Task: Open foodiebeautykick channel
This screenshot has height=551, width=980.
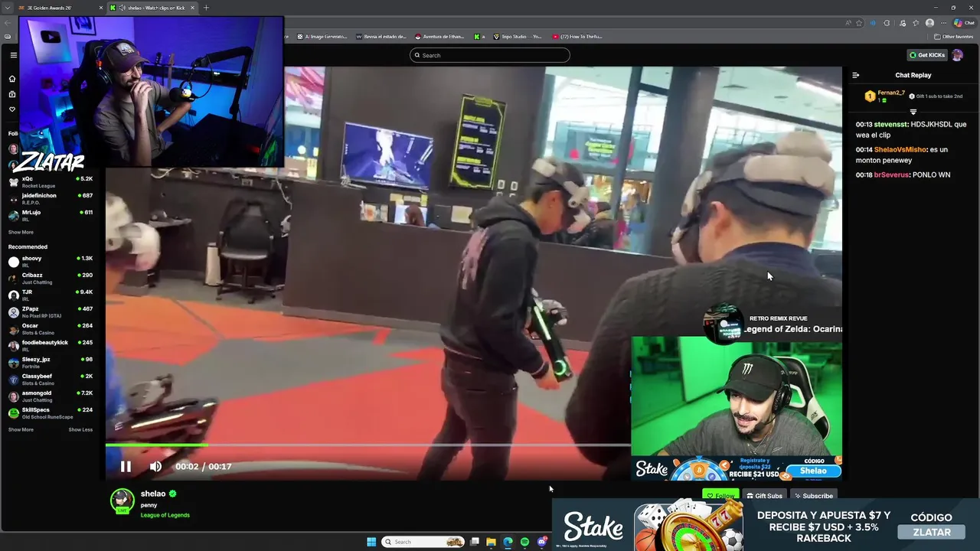Action: [51, 345]
